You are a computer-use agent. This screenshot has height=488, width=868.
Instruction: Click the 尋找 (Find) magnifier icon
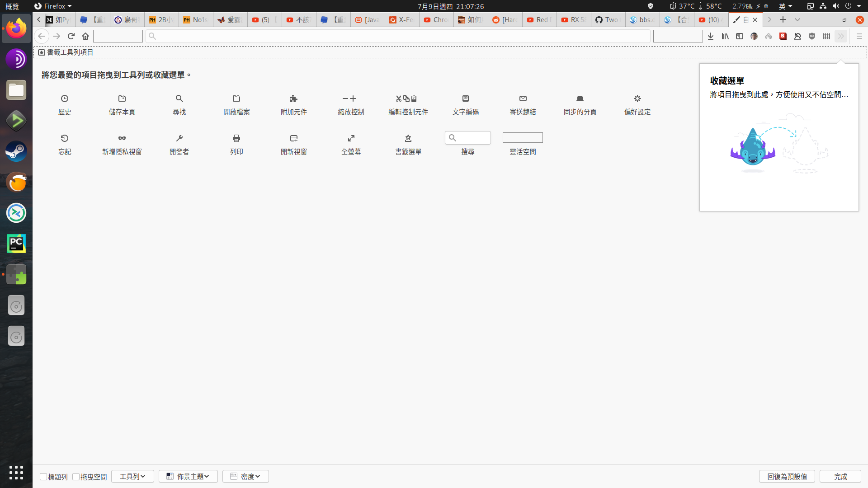[179, 99]
